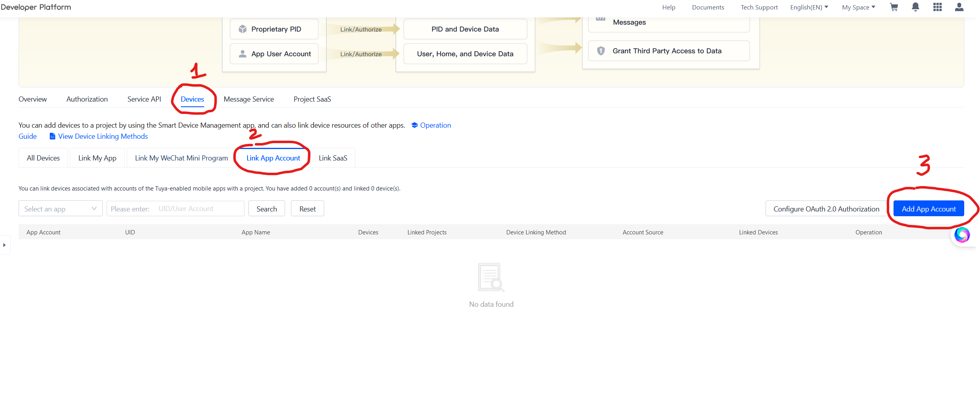980x419 pixels.
Task: Click the Proprietary PID cube icon
Action: coord(242,29)
